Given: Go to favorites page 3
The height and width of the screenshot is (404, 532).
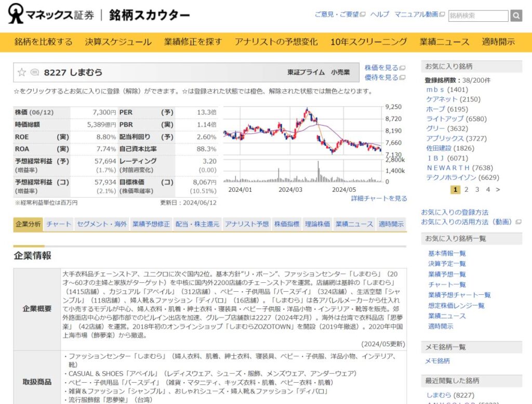Looking at the screenshot, I should click(477, 189).
